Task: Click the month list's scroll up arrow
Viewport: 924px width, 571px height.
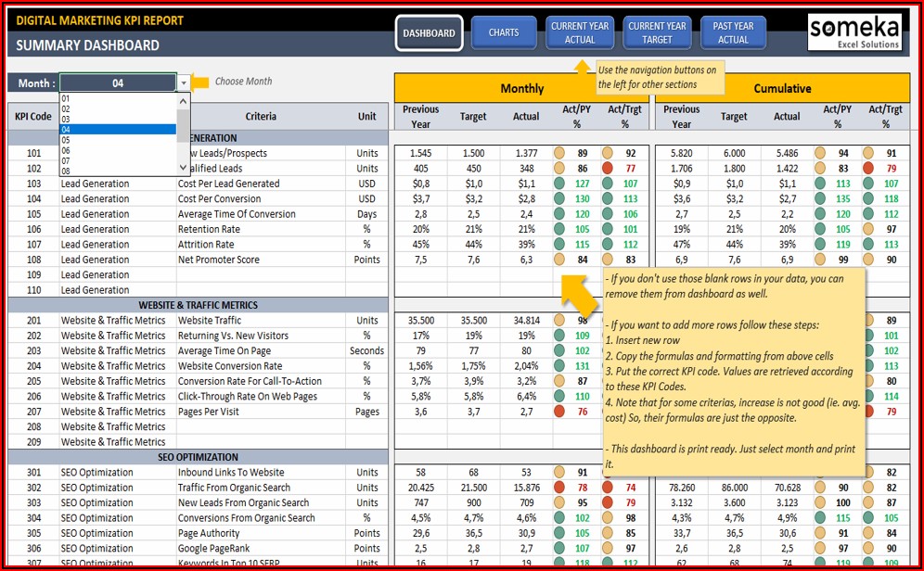Action: 183,100
